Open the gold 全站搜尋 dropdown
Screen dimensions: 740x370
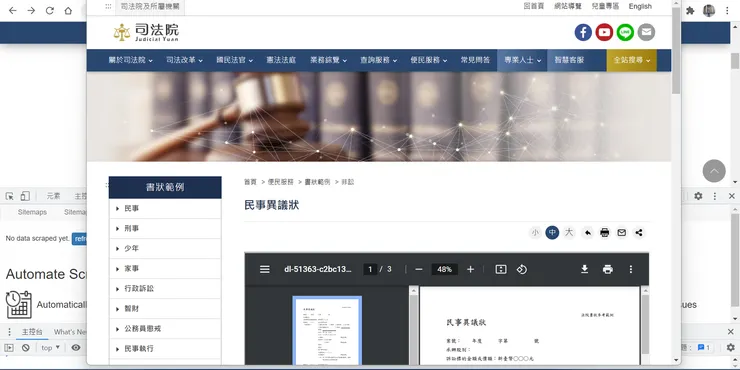[x=631, y=60]
